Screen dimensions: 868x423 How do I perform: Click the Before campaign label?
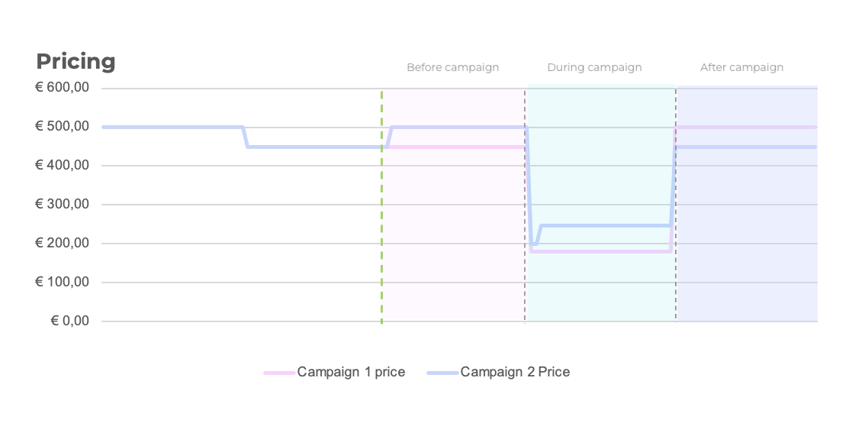453,68
